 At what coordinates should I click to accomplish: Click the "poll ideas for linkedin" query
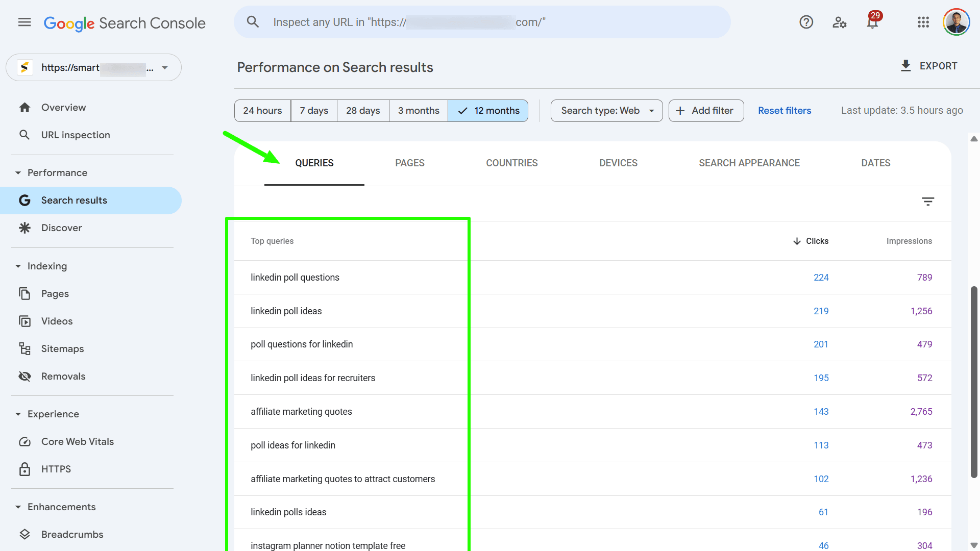tap(293, 445)
